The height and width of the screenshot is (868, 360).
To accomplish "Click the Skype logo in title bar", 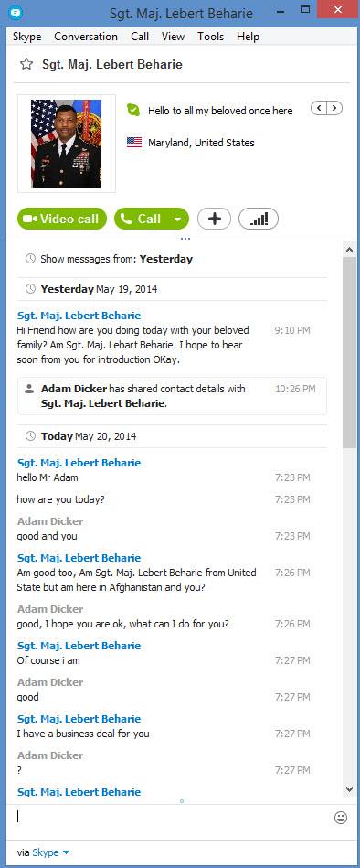I will [x=17, y=13].
